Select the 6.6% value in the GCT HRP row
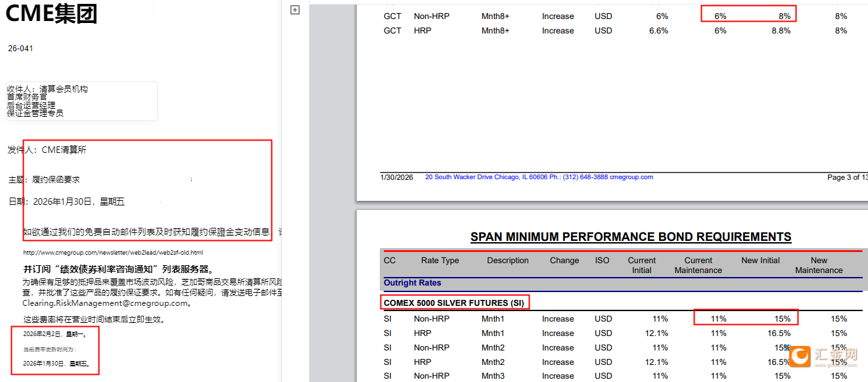 [x=658, y=31]
